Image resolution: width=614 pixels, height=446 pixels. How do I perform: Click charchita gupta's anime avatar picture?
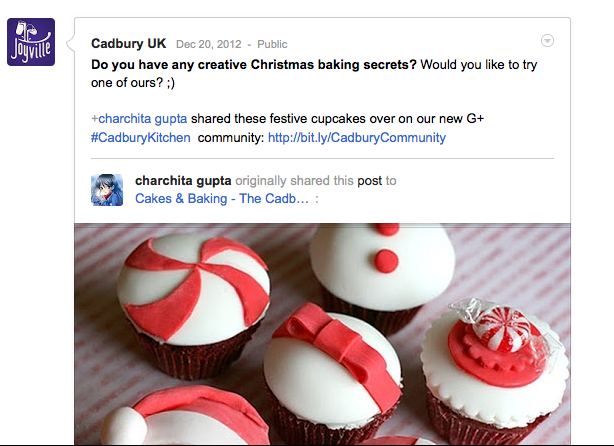107,190
